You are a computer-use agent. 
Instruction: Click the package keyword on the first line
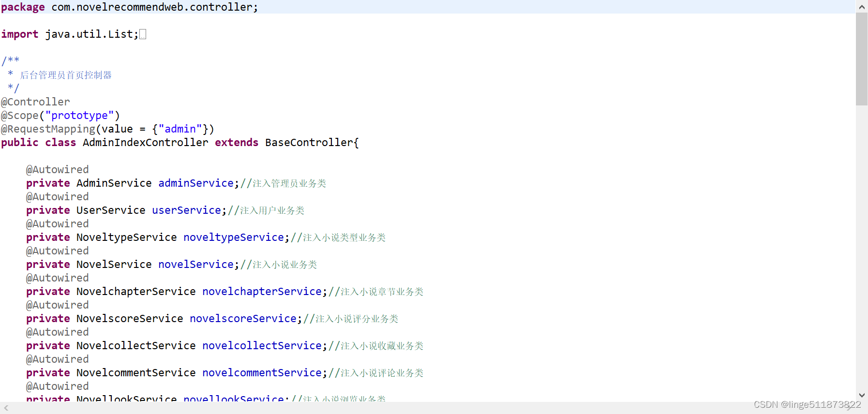(23, 7)
